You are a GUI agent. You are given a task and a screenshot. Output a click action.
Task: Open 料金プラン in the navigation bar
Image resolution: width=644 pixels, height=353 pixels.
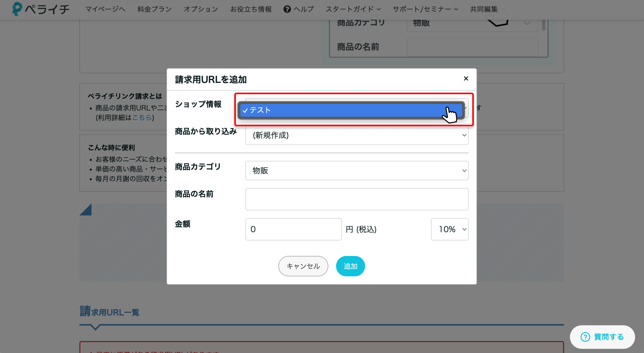[154, 9]
